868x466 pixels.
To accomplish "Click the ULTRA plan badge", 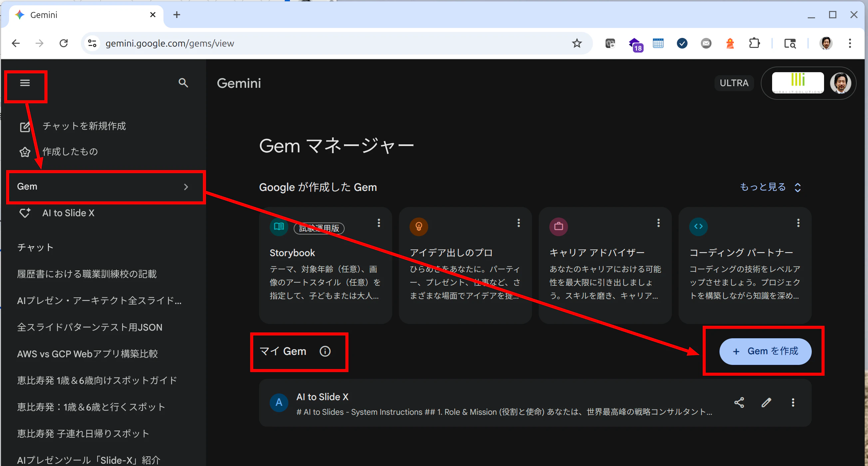I will (734, 83).
